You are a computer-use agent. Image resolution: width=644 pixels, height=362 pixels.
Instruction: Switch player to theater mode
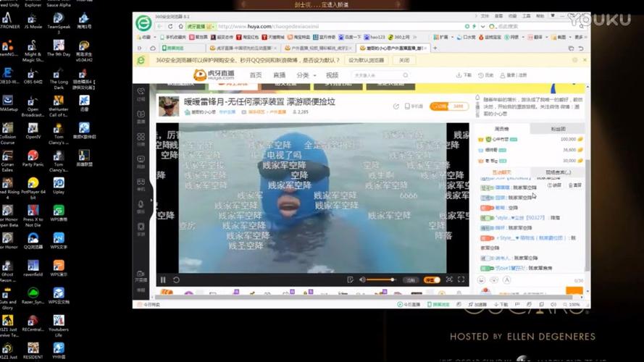point(449,279)
